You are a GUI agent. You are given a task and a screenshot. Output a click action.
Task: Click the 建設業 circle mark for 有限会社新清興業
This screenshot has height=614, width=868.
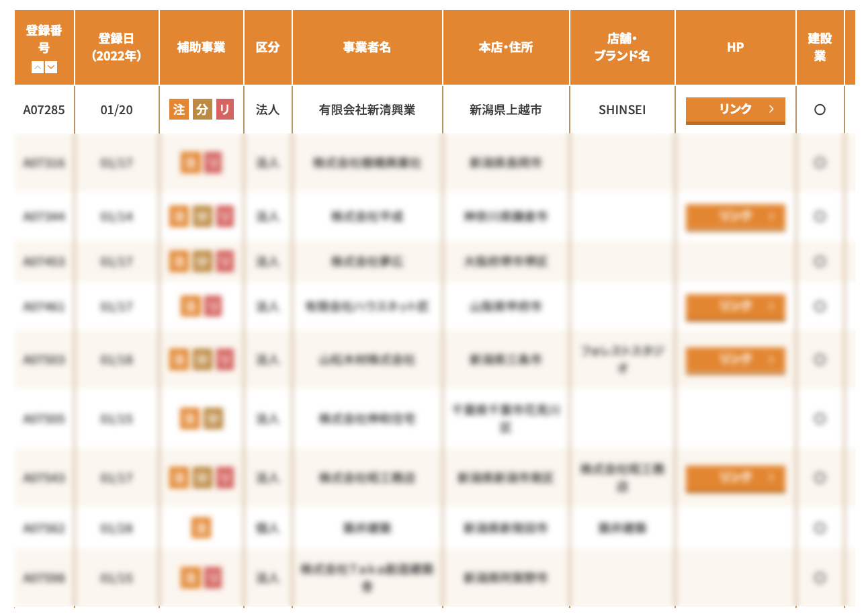(820, 109)
